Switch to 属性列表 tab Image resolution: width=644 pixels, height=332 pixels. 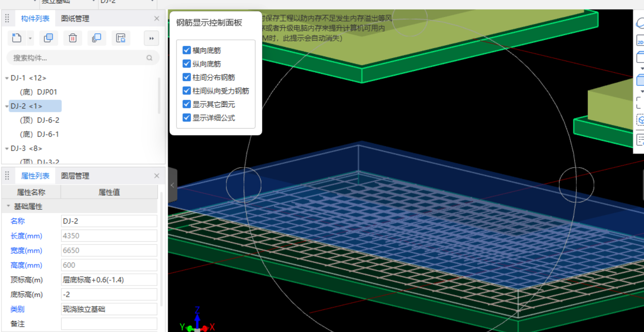pos(35,176)
